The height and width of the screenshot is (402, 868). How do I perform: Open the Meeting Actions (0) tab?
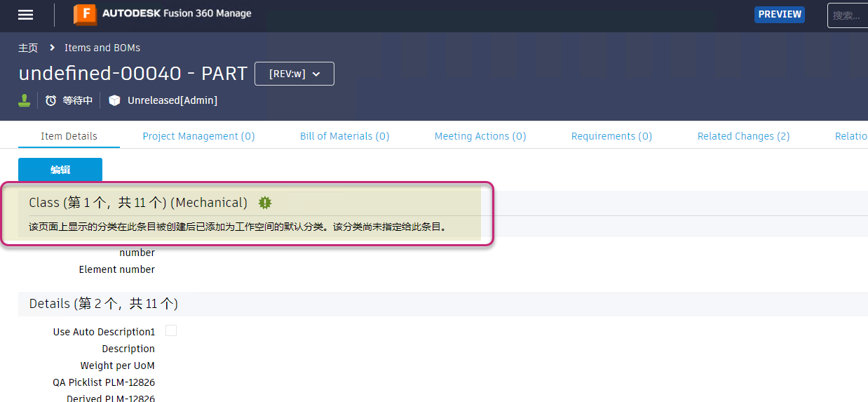pyautogui.click(x=480, y=136)
